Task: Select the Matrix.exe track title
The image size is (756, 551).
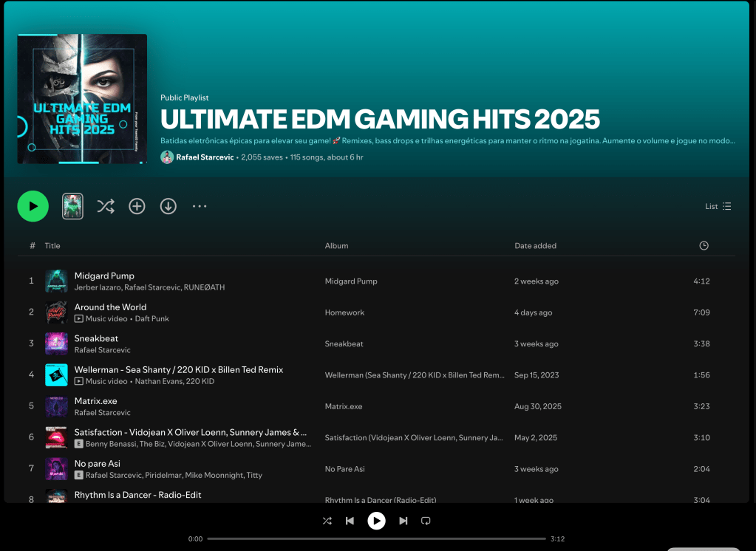Action: click(95, 401)
